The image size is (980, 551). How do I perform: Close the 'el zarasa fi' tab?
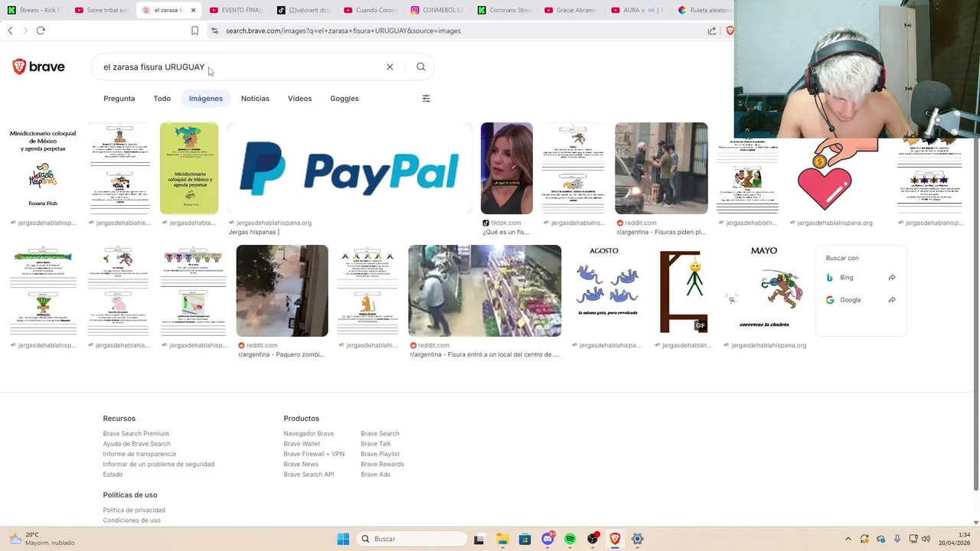193,10
